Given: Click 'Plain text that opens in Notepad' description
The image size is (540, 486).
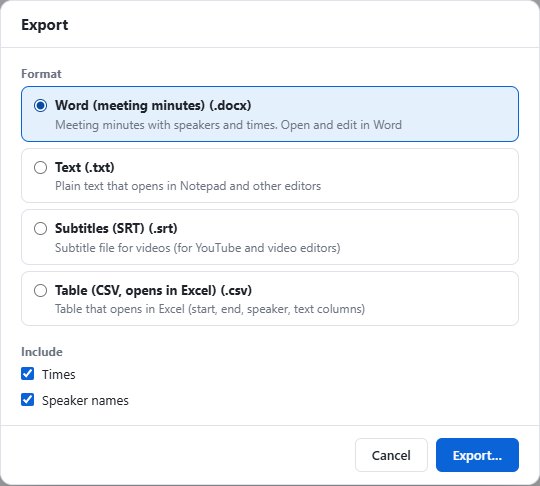Looking at the screenshot, I should (188, 186).
